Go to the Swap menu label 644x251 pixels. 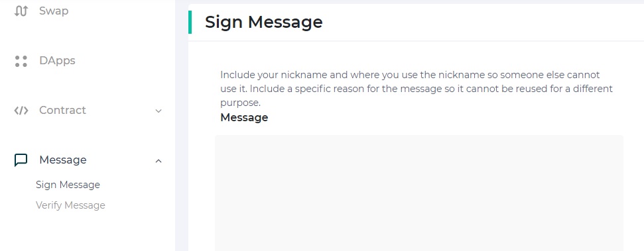pyautogui.click(x=54, y=11)
